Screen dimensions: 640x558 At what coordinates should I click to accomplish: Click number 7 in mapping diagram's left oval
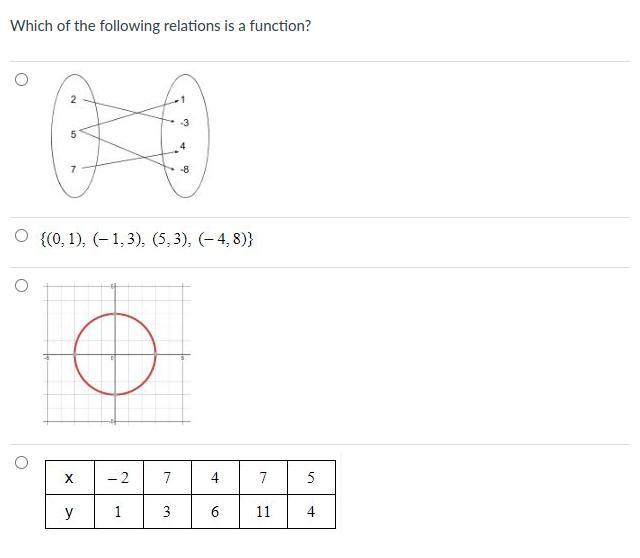tap(72, 167)
